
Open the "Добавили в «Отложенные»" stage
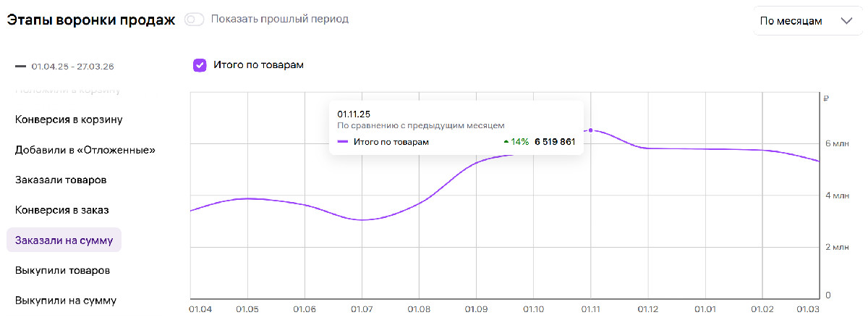point(85,150)
